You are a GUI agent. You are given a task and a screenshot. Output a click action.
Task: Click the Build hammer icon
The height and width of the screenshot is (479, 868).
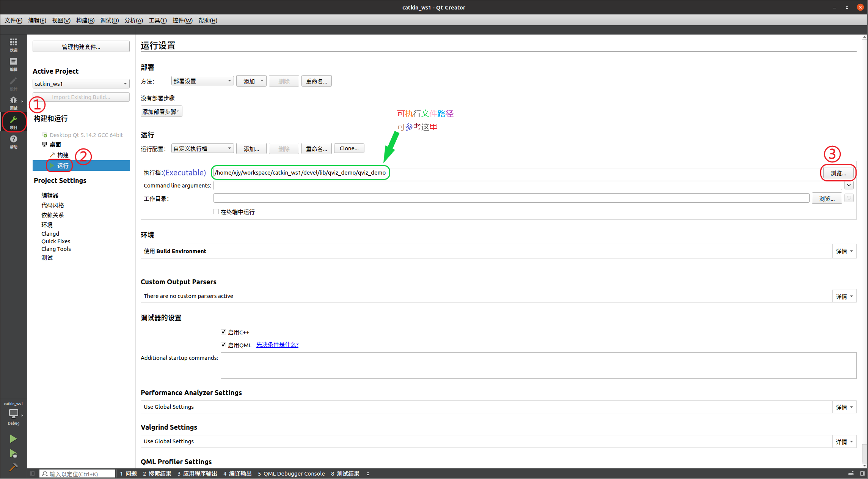point(13,467)
